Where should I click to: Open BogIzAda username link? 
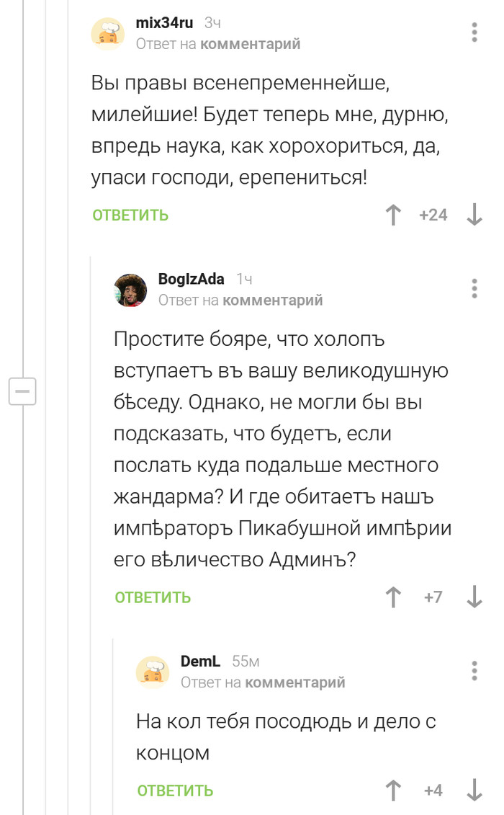191,279
